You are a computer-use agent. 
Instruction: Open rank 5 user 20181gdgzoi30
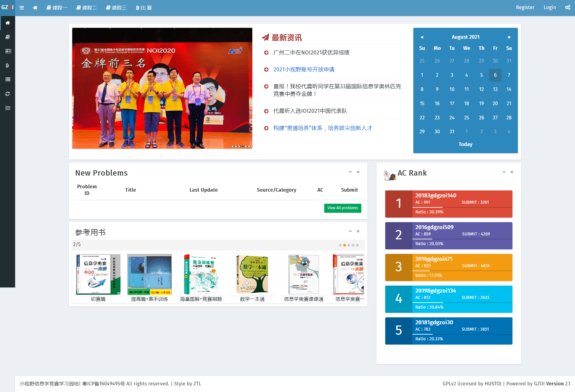pyautogui.click(x=434, y=322)
